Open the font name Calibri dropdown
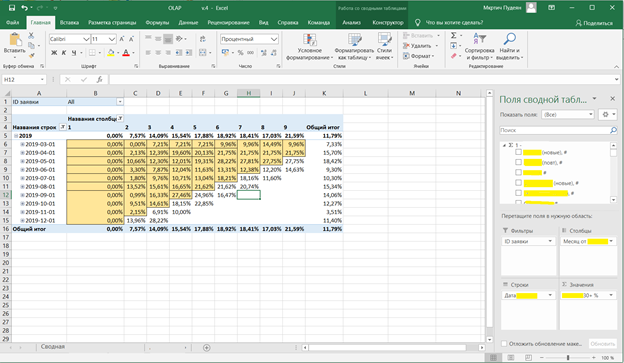 (86, 39)
